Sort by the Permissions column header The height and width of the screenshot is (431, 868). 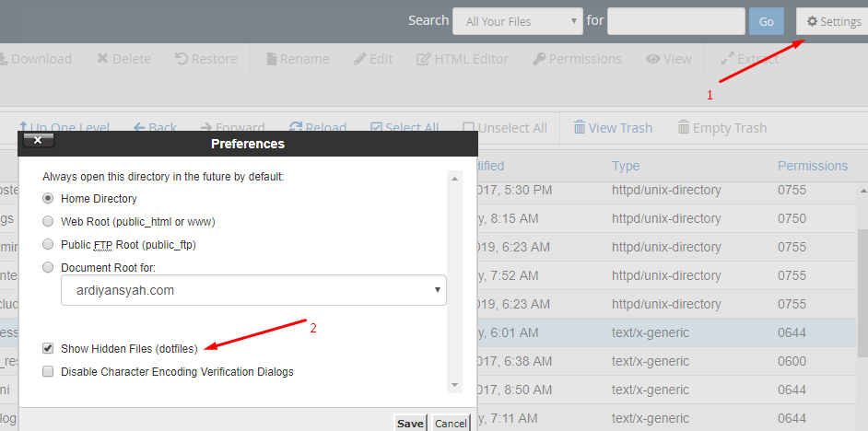point(813,166)
